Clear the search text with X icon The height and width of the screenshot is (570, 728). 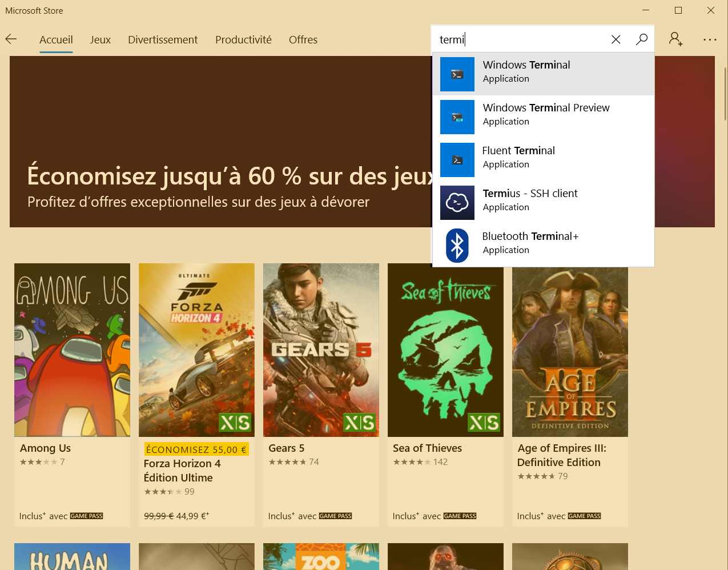tap(616, 39)
